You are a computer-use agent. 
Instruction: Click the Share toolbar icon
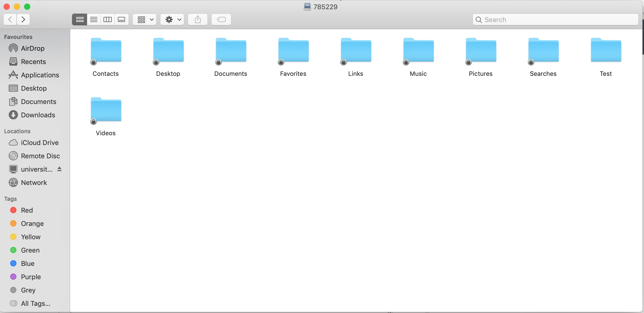(x=198, y=19)
